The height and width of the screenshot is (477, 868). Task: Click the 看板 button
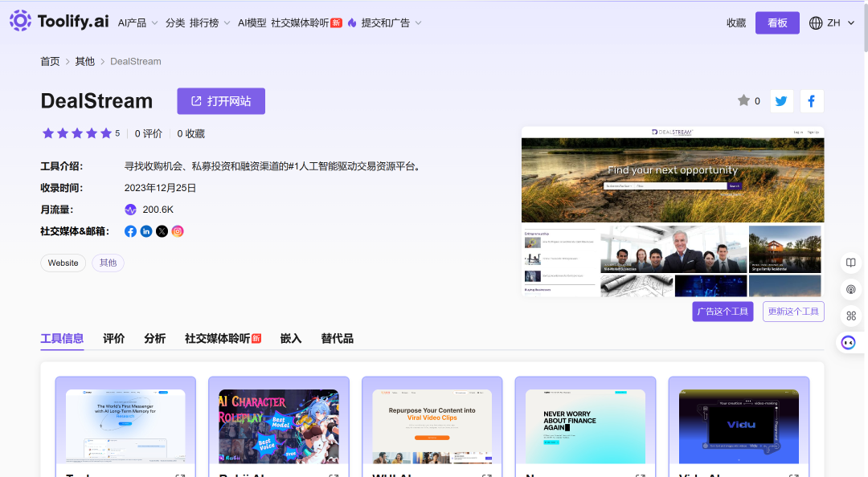(777, 22)
